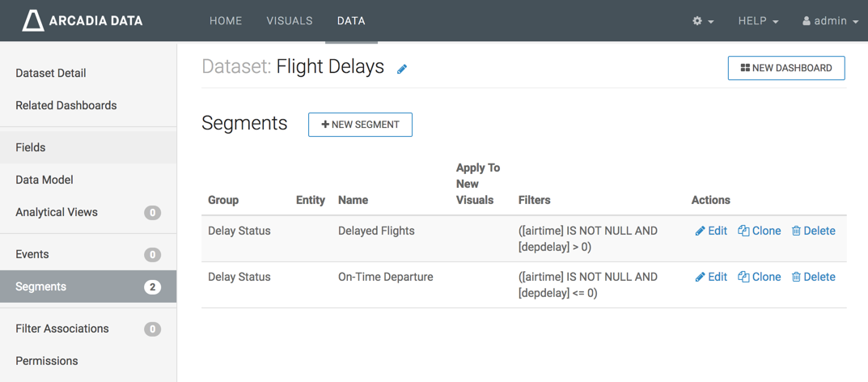This screenshot has width=868, height=382.
Task: Open Dataset Detail in the sidebar
Action: click(x=51, y=73)
